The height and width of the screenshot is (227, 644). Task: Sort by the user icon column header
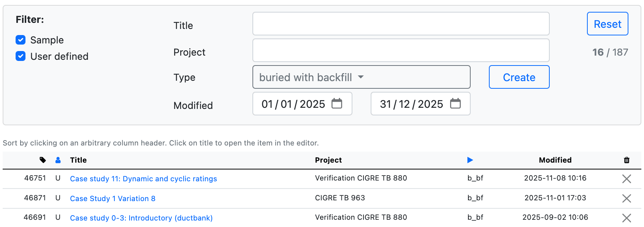(x=58, y=160)
